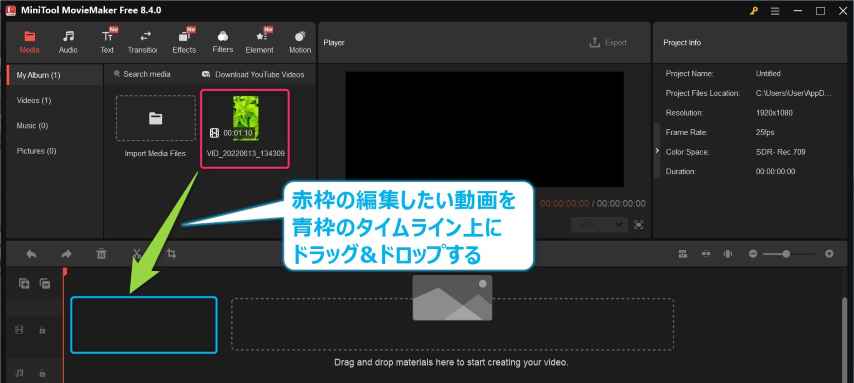Click the Project Name value Untitled

tap(768, 73)
